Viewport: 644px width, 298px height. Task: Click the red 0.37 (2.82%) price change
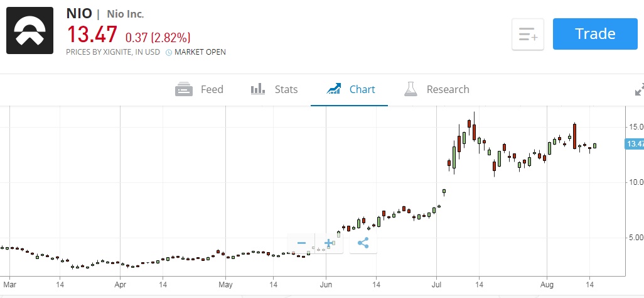click(158, 37)
